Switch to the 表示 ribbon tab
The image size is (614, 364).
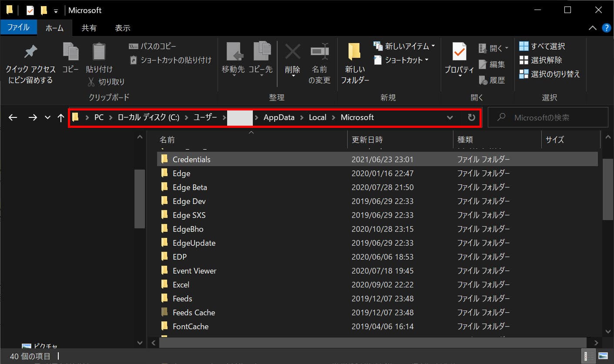click(123, 28)
